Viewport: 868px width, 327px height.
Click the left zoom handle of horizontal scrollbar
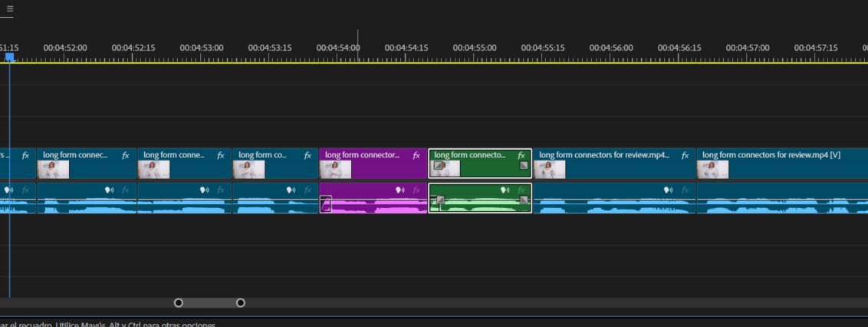click(x=178, y=302)
